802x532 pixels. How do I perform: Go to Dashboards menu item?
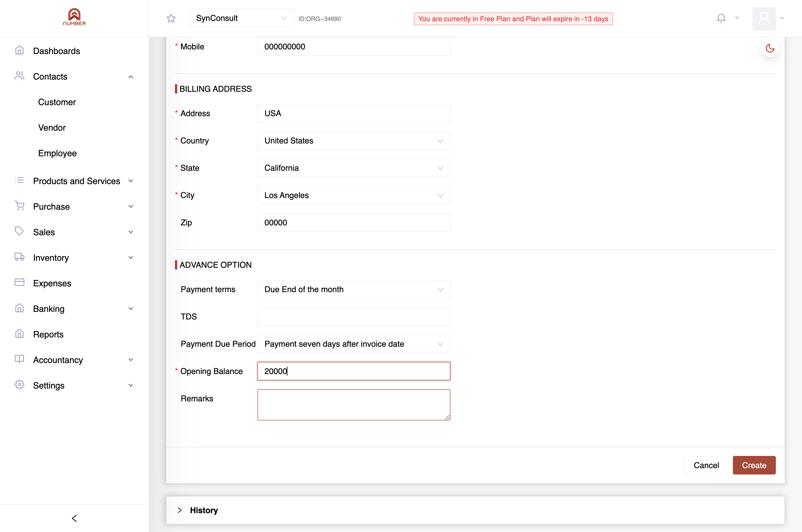[57, 51]
